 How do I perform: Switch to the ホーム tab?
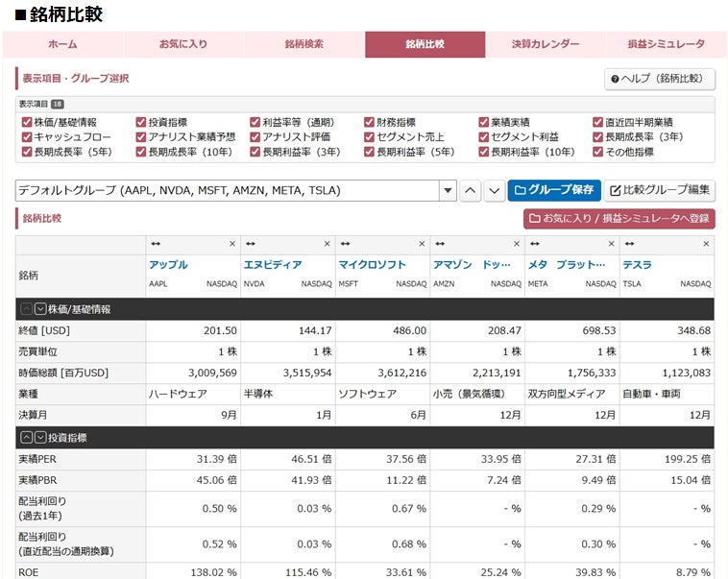pos(62,44)
